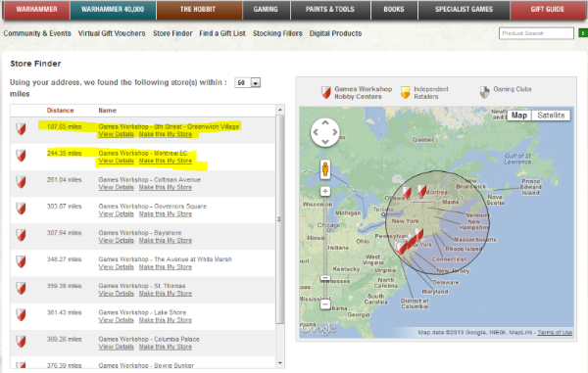Viewport: 588px width, 373px height.
Task: Zoom in with map plus button
Action: (325, 191)
